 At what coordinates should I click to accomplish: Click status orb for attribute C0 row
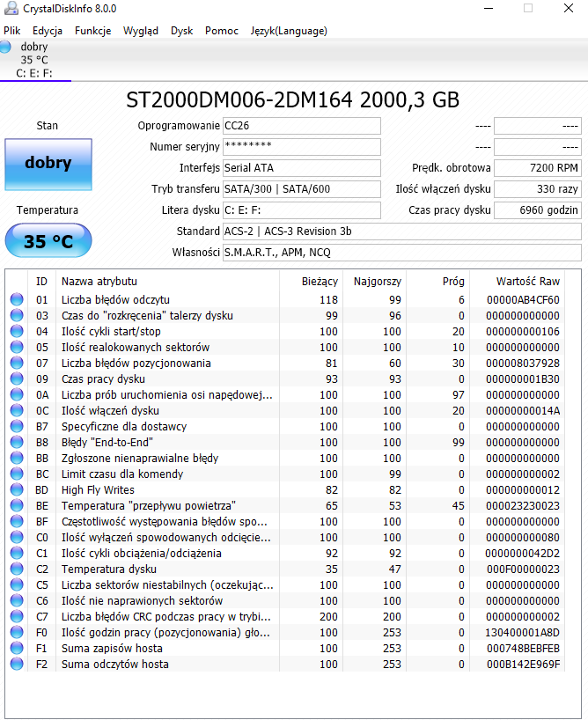(17, 537)
